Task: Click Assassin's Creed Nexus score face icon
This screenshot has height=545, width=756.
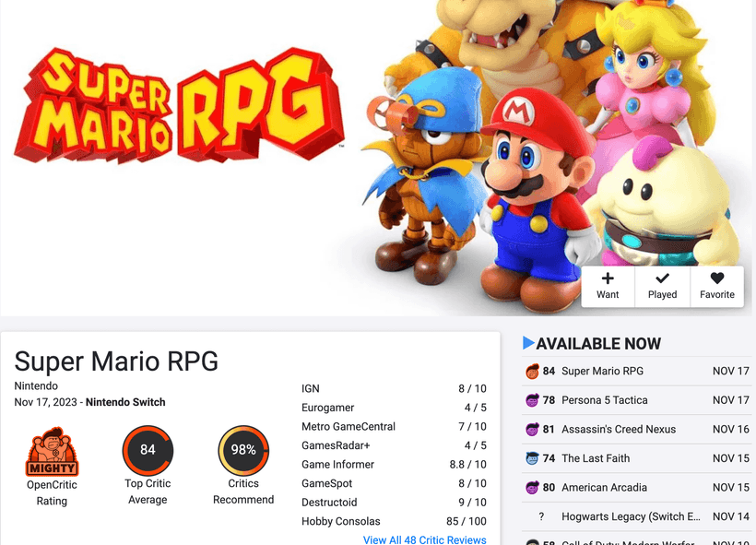Action: tap(533, 430)
